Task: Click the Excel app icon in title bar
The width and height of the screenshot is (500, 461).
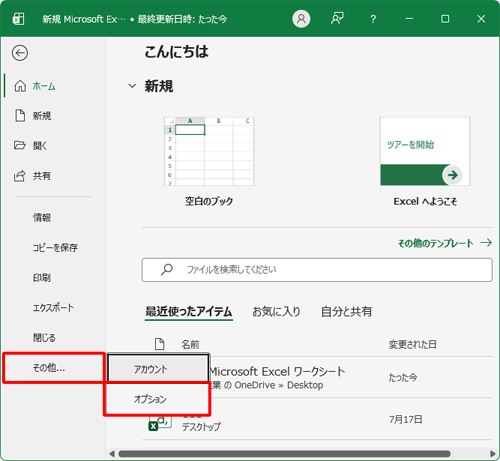Action: [x=18, y=19]
